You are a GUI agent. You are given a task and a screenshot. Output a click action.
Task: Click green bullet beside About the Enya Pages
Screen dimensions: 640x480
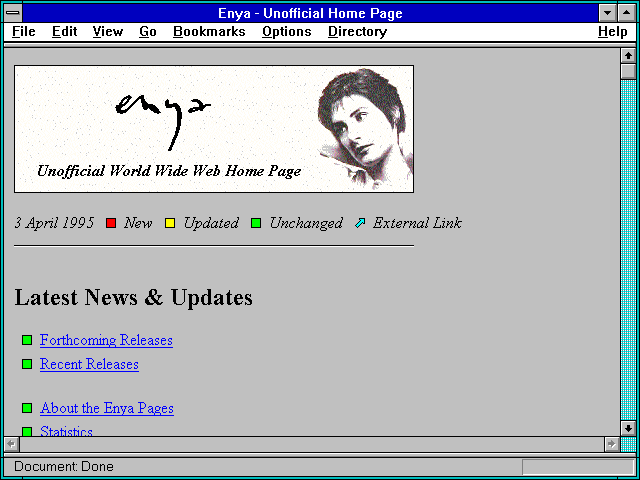(x=27, y=408)
